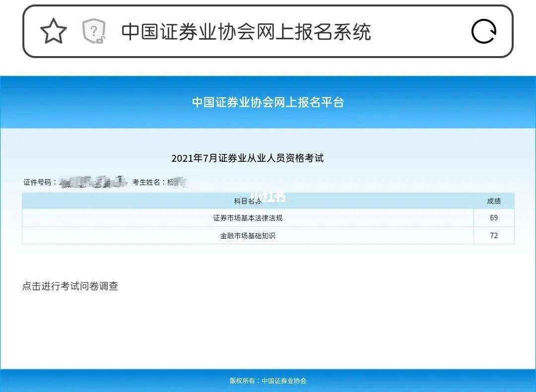
Task: Select the 2021年7月证券业从业人员资格考试 heading
Action: [247, 158]
